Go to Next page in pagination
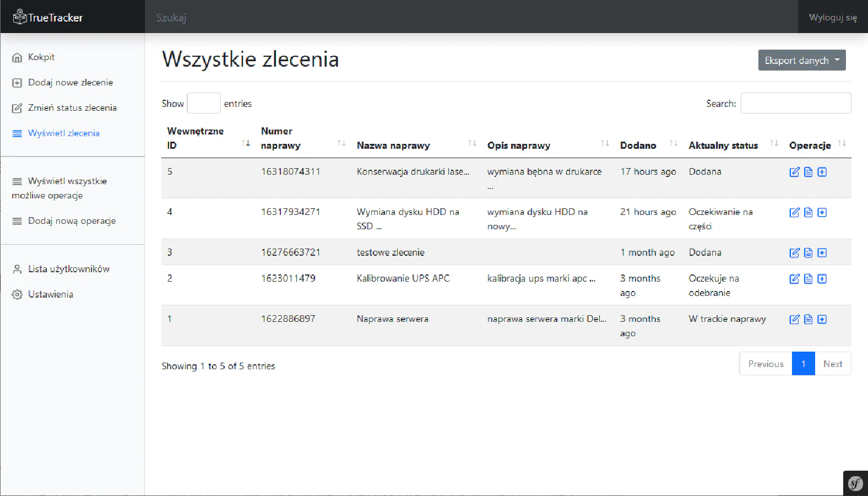Image resolution: width=868 pixels, height=496 pixels. (832, 364)
